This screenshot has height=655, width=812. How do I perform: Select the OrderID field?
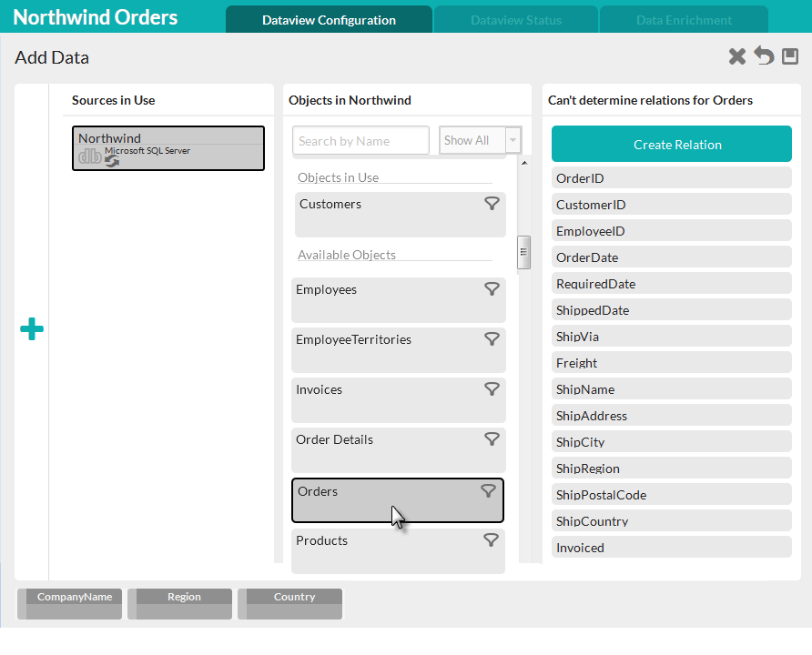(x=671, y=178)
